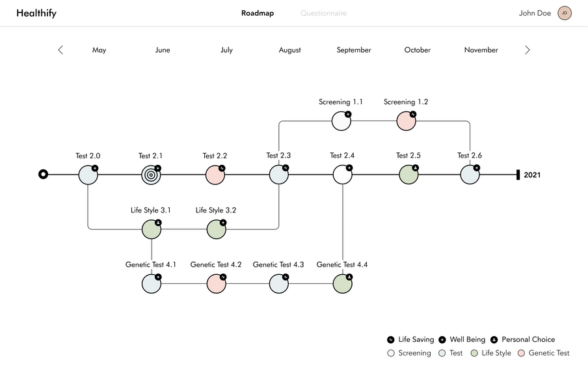Click the 2021 timeline end marker

click(x=518, y=175)
